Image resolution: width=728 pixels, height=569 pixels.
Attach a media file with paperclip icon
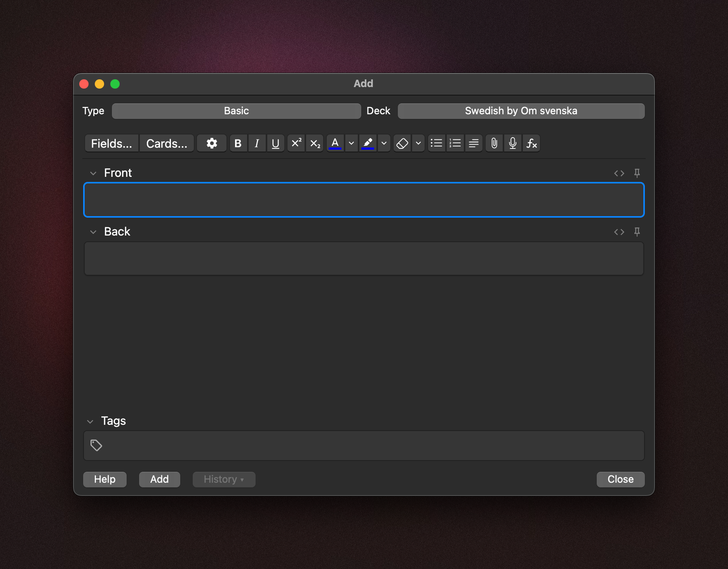pos(494,143)
